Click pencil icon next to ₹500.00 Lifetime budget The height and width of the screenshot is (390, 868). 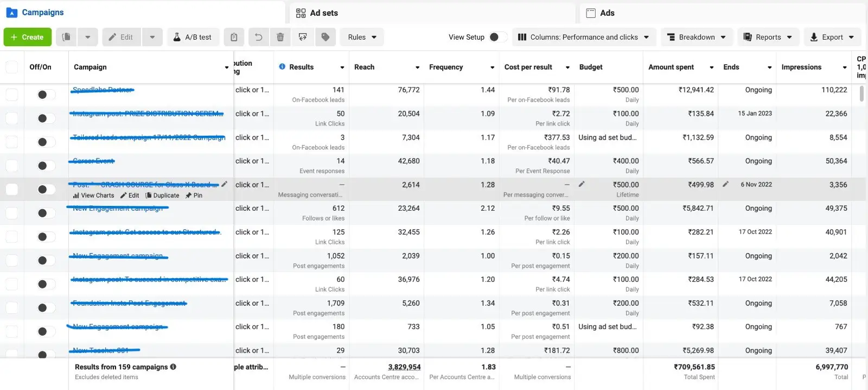coord(582,184)
